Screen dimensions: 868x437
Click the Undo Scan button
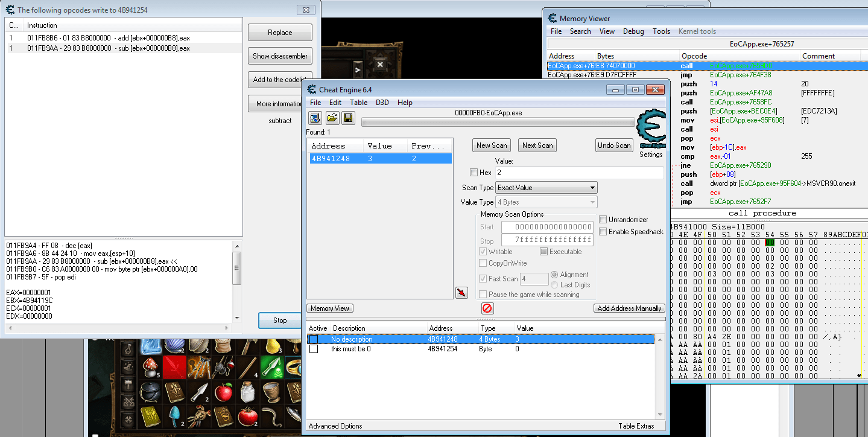pos(614,145)
